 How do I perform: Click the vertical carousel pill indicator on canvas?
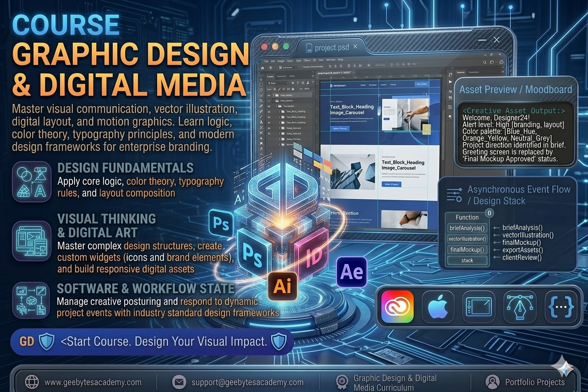(379, 111)
